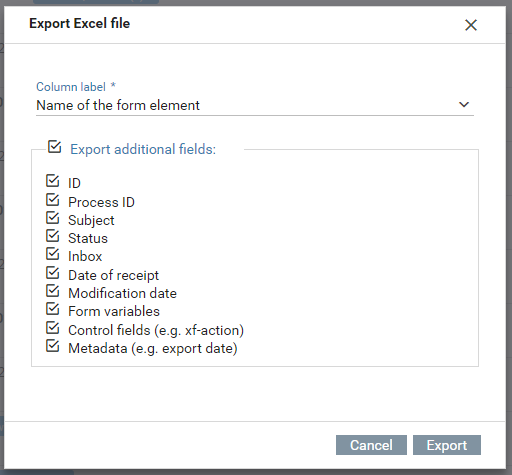Image resolution: width=512 pixels, height=475 pixels.
Task: Uncheck the Subject checkbox
Action: click(53, 218)
